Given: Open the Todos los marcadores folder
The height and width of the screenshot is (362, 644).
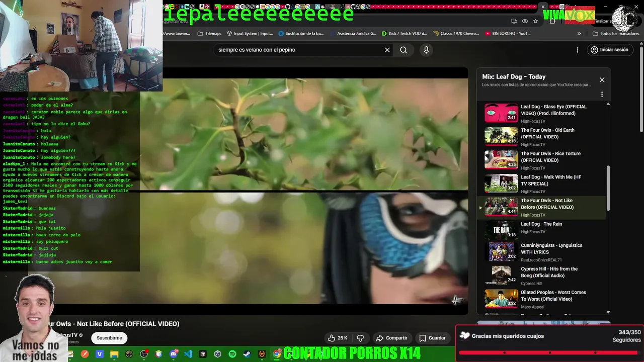Looking at the screenshot, I should pos(616,34).
